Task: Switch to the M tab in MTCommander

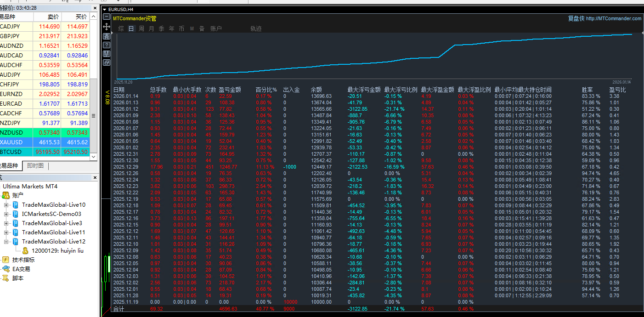Action: coord(192,28)
